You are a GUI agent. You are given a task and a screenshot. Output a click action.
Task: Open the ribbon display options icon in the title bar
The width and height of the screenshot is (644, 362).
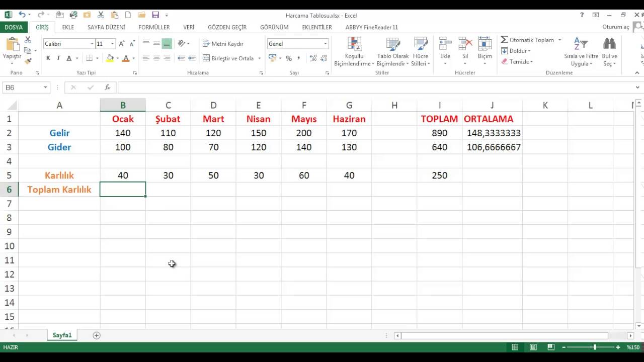[596, 15]
